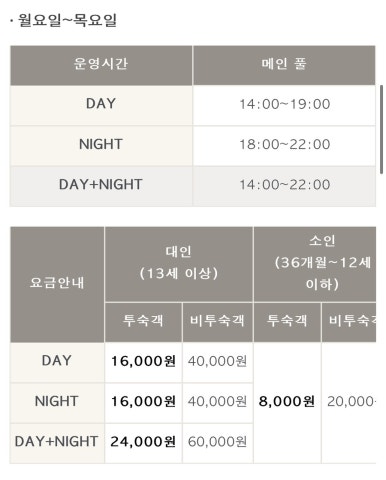Click the 소인 (36개월~12세 이하) header
The width and height of the screenshot is (386, 480).
click(x=315, y=264)
